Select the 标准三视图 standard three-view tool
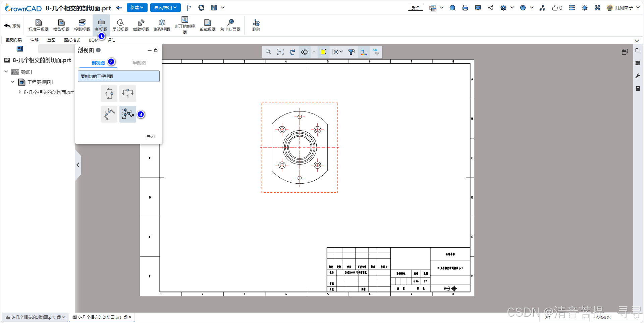The height and width of the screenshot is (323, 644). tap(39, 25)
